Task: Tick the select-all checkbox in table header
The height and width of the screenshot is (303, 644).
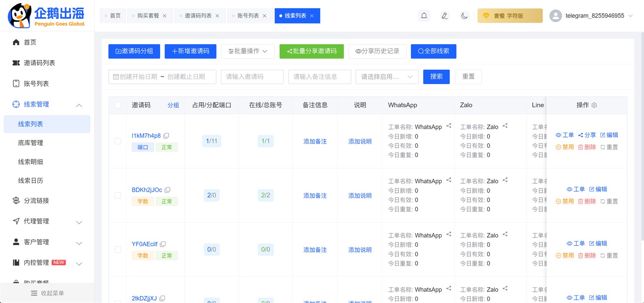Action: [x=118, y=105]
